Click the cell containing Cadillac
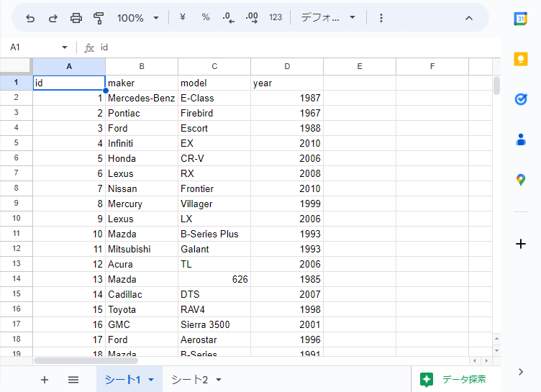 142,294
